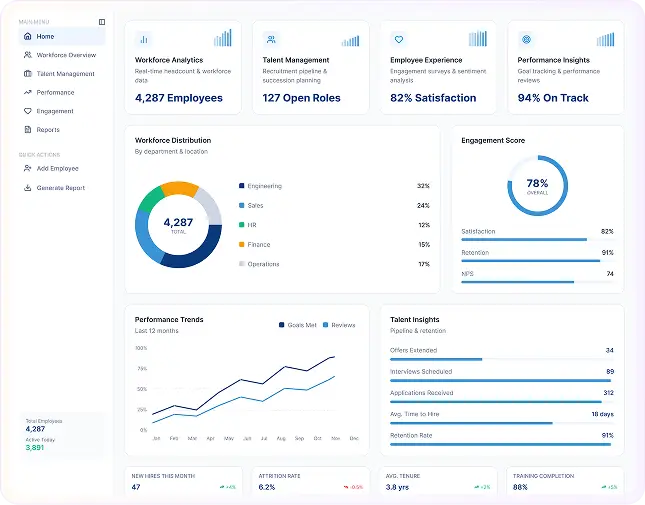645x505 pixels.
Task: Click the New Hires This Month value 47
Action: (136, 487)
